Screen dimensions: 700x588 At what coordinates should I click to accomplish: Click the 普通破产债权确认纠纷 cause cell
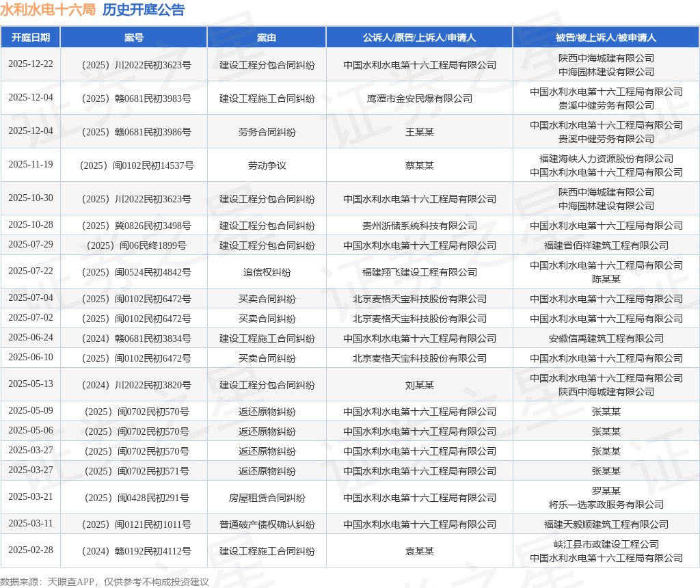(x=267, y=524)
